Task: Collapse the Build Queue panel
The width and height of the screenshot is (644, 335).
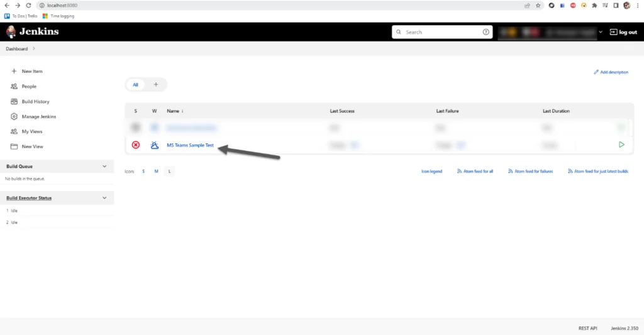Action: (104, 167)
